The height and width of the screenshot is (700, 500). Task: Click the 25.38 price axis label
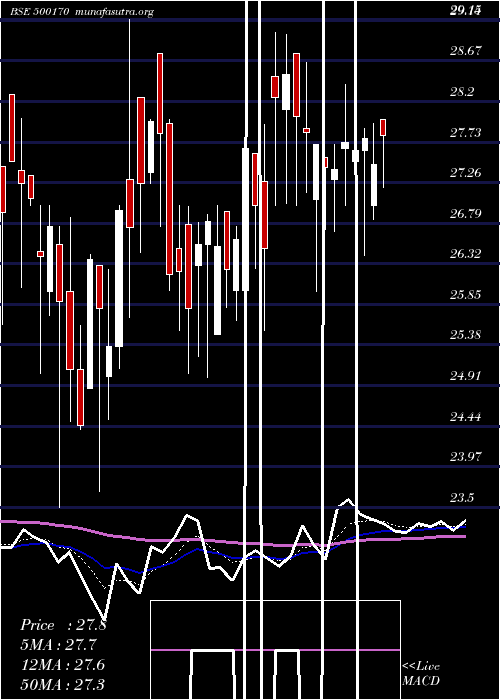pyautogui.click(x=465, y=335)
